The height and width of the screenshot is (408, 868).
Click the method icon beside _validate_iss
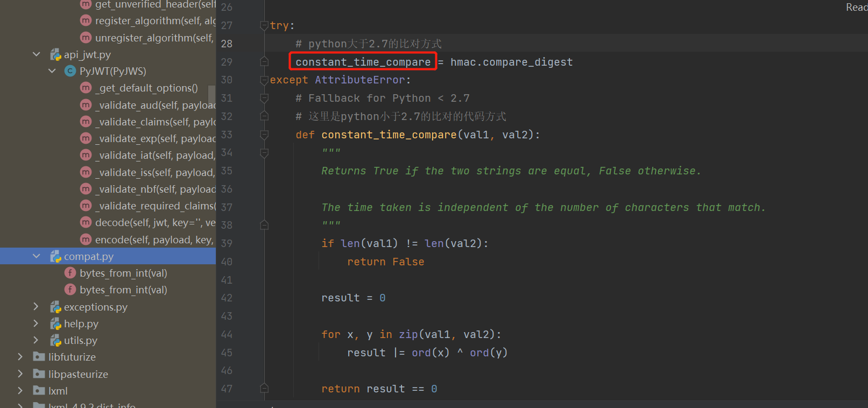86,172
